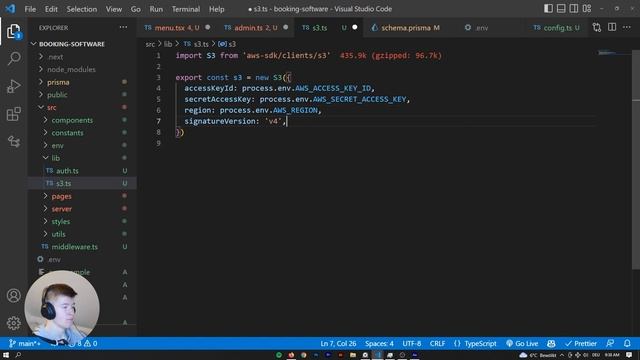Switch to admin.ts tab

click(x=256, y=27)
